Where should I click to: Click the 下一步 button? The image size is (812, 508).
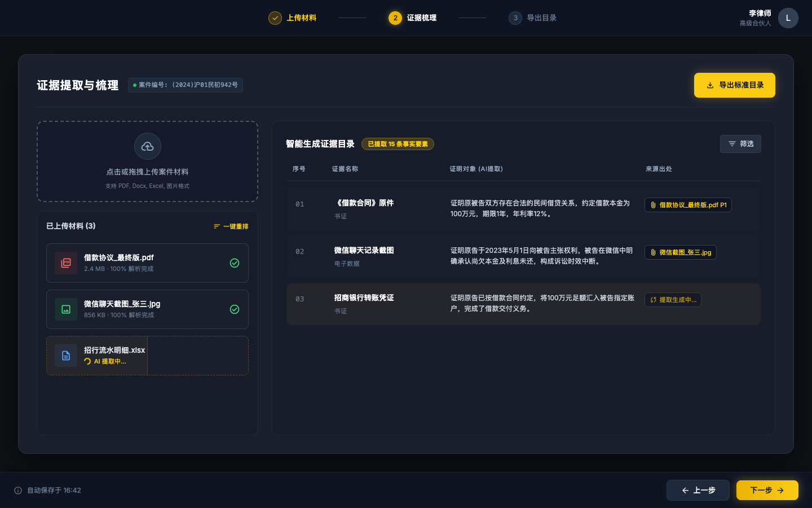coord(767,491)
